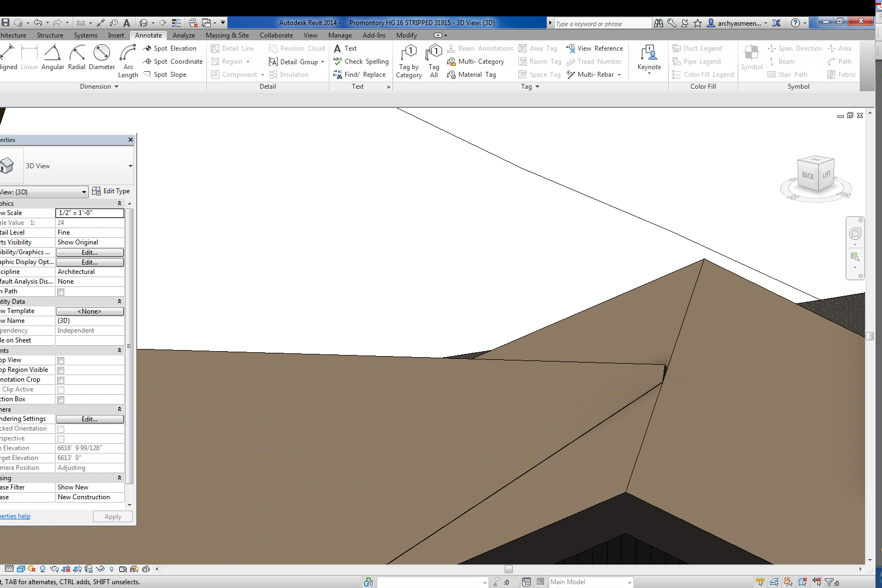The width and height of the screenshot is (882, 588).
Task: Click the View Scale value field
Action: click(x=90, y=213)
